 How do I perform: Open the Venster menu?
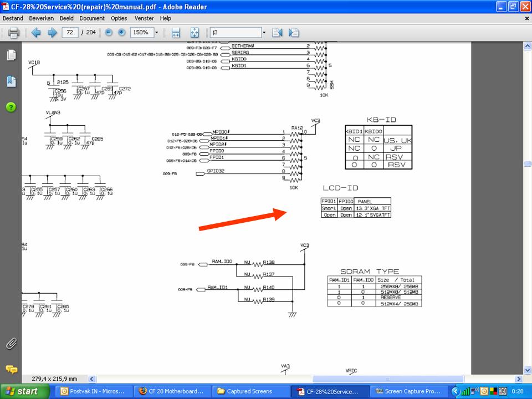click(x=144, y=18)
